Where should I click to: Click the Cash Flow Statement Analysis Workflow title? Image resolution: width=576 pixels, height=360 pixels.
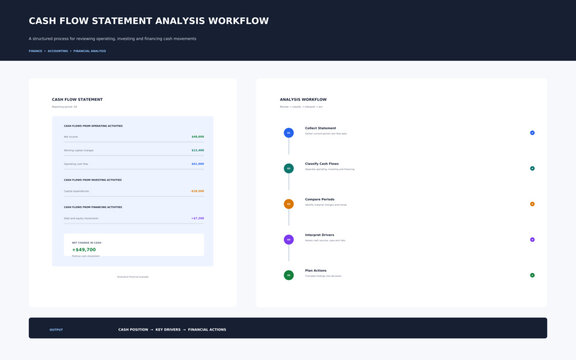[149, 21]
